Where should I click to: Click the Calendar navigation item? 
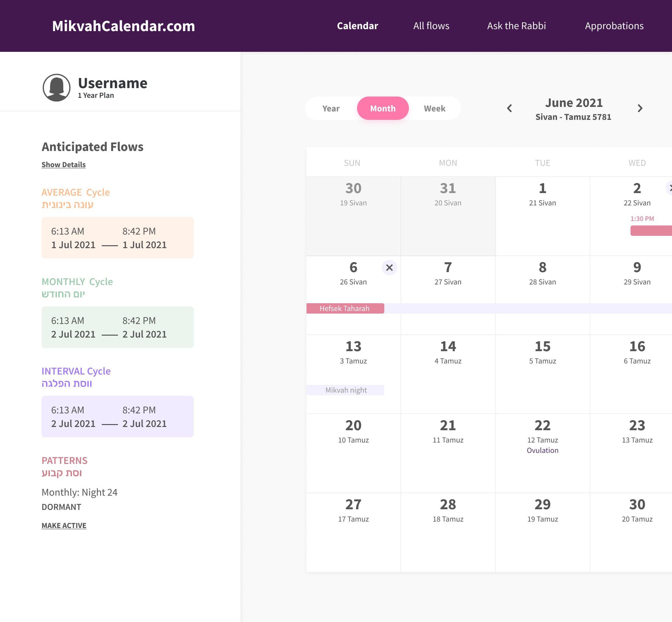[x=357, y=26]
